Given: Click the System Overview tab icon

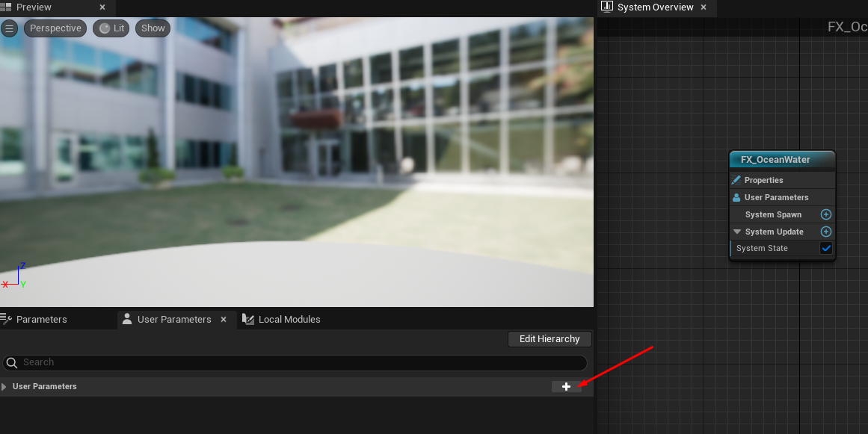Looking at the screenshot, I should (x=607, y=7).
